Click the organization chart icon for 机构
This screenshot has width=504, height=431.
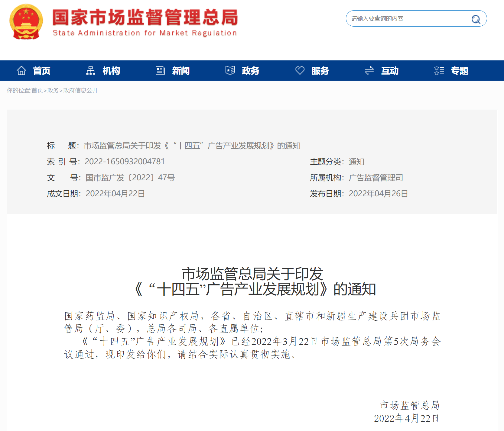point(91,71)
